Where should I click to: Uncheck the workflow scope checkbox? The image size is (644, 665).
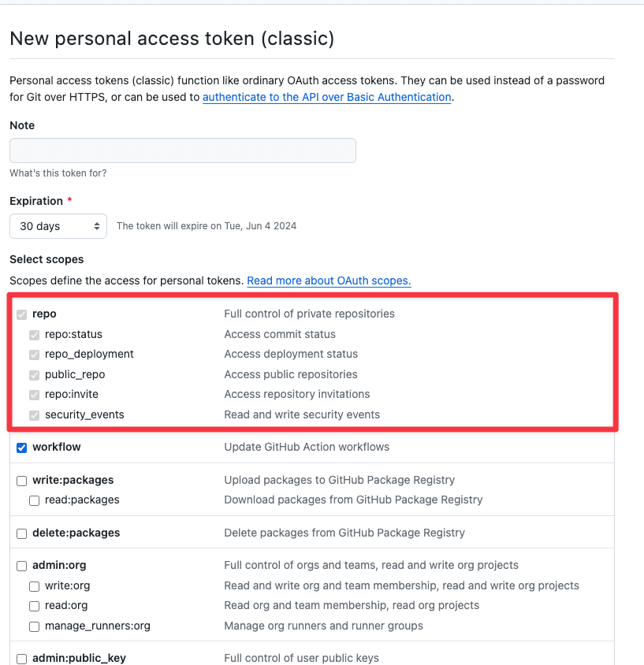[22, 448]
